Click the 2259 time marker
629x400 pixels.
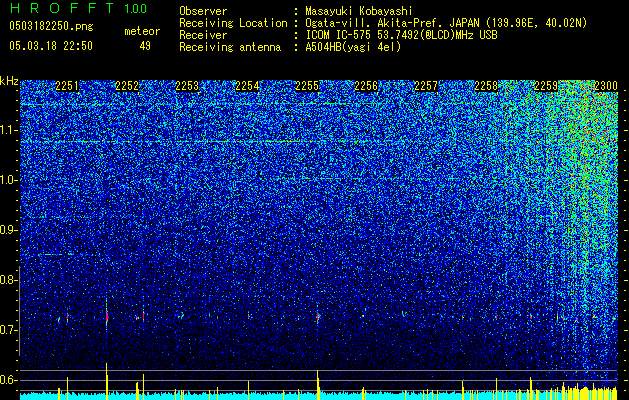click(x=546, y=86)
